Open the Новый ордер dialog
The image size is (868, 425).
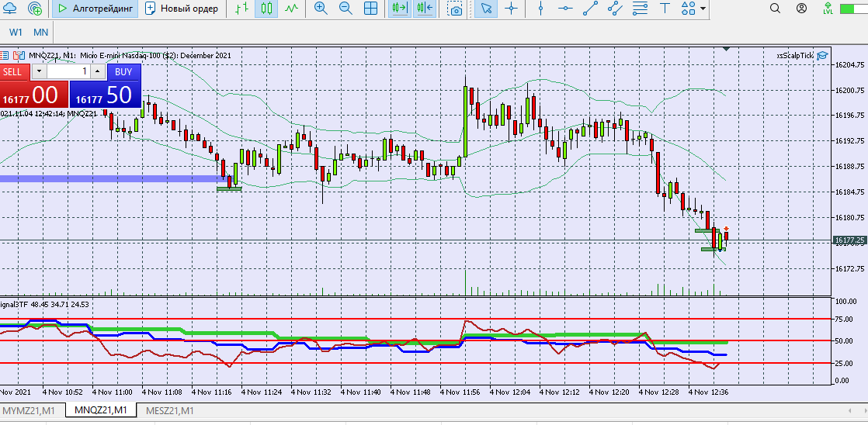[x=182, y=9]
